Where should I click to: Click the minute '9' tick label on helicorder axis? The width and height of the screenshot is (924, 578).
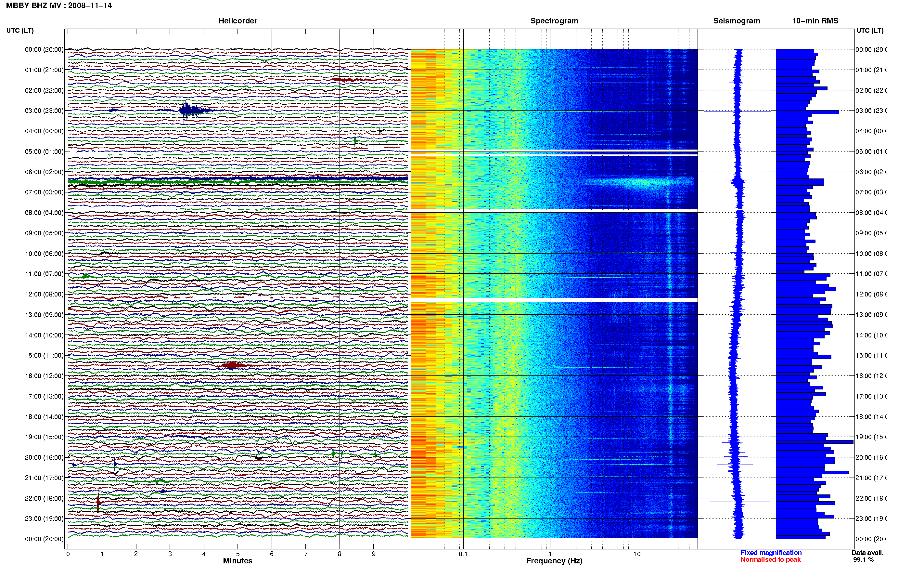374,554
